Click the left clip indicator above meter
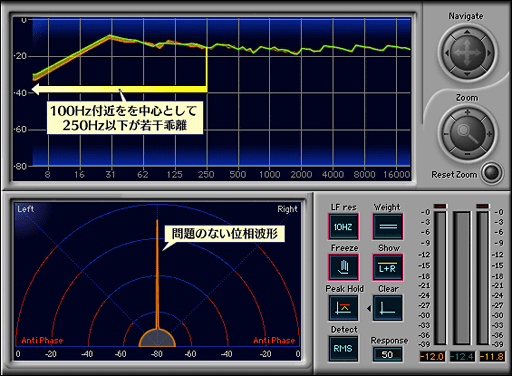512x376 pixels. point(440,206)
